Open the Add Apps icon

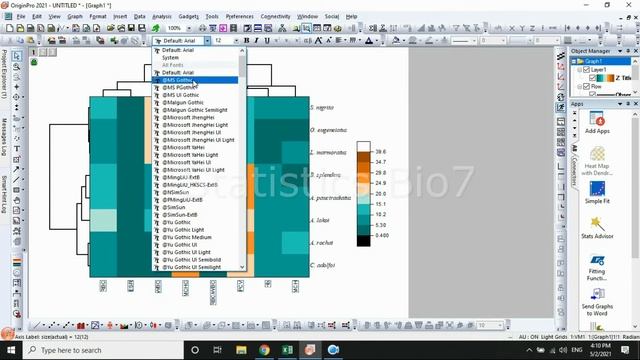coord(597,122)
